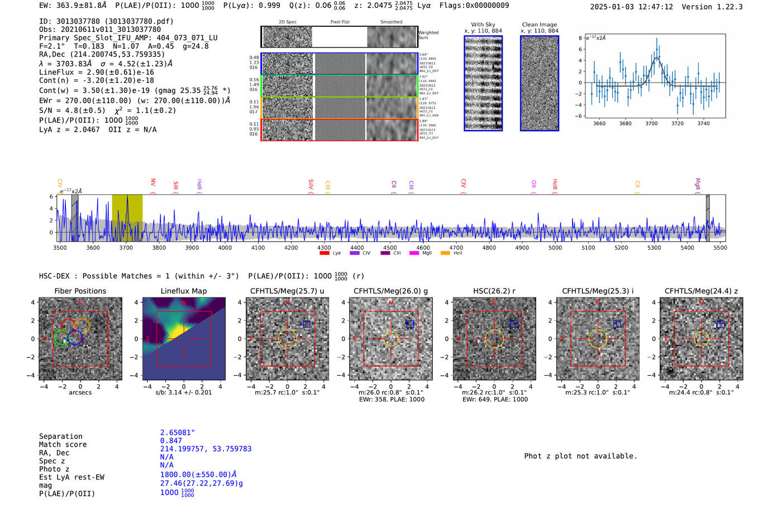Click the yellow highlighted band near 3700
The width and height of the screenshot is (782, 532).
click(x=127, y=218)
